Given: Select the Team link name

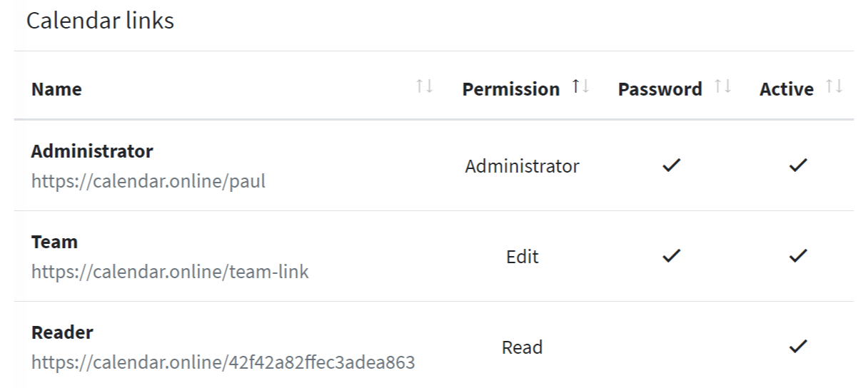Looking at the screenshot, I should (x=54, y=242).
